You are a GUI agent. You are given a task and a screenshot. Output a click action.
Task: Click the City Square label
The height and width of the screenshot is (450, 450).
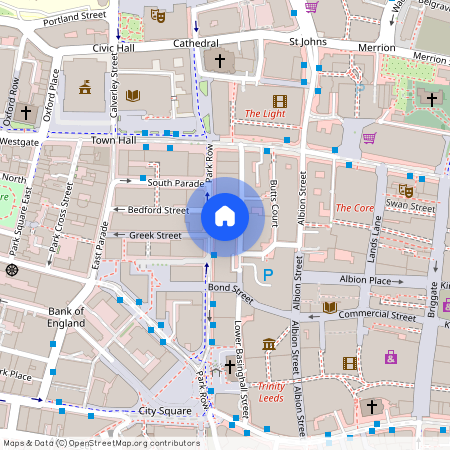tap(165, 411)
